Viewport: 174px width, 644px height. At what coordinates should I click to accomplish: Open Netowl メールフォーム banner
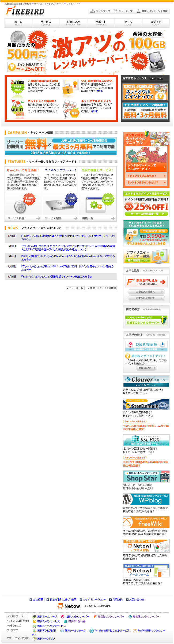(x=146, y=570)
